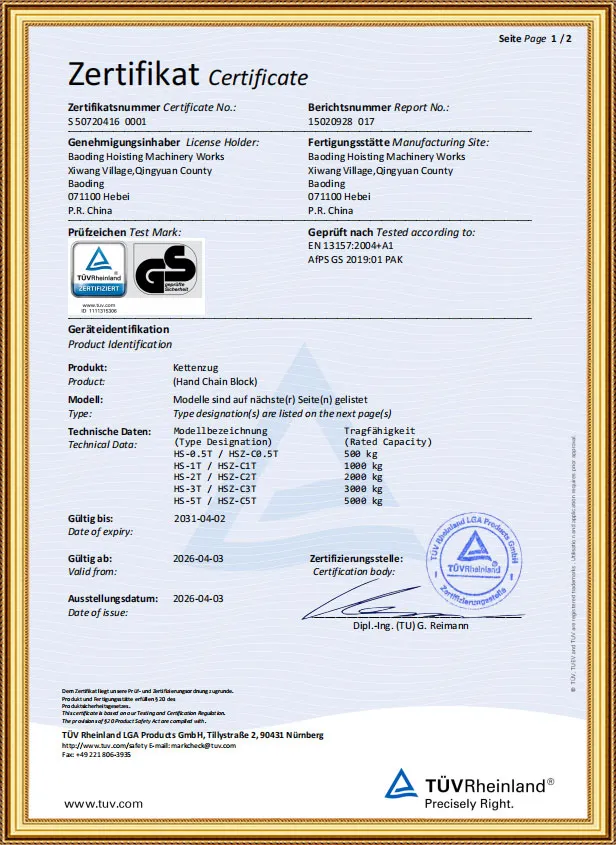
Task: Click model row HS-5T / HSZ-C5T
Action: (x=214, y=501)
